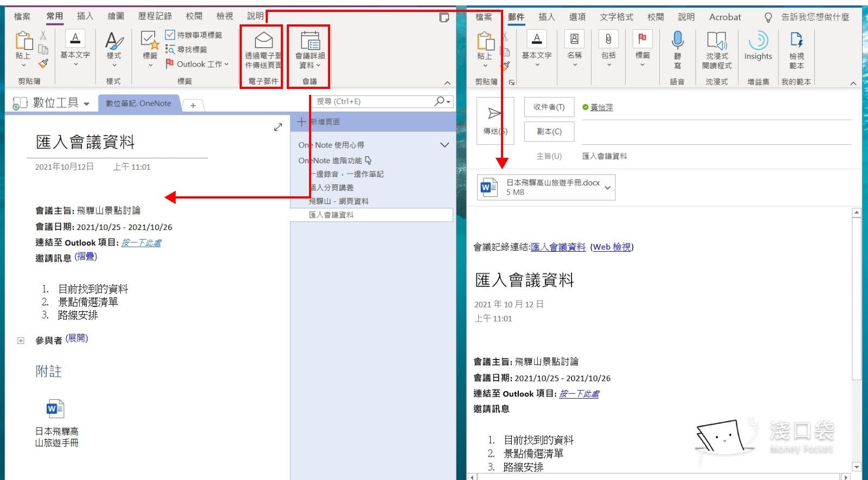Click OneNote Copy icon
Viewport: 868px width, 480px height.
[43, 49]
